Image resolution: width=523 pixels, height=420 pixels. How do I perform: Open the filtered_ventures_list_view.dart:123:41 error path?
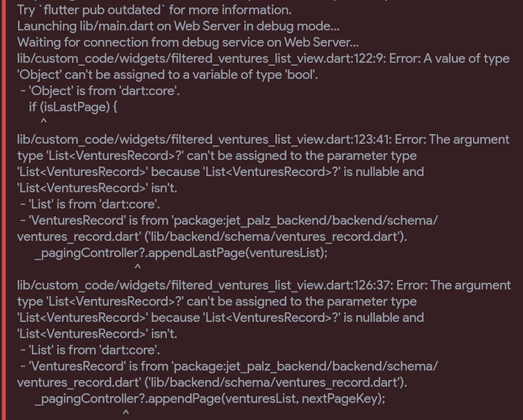tap(204, 140)
